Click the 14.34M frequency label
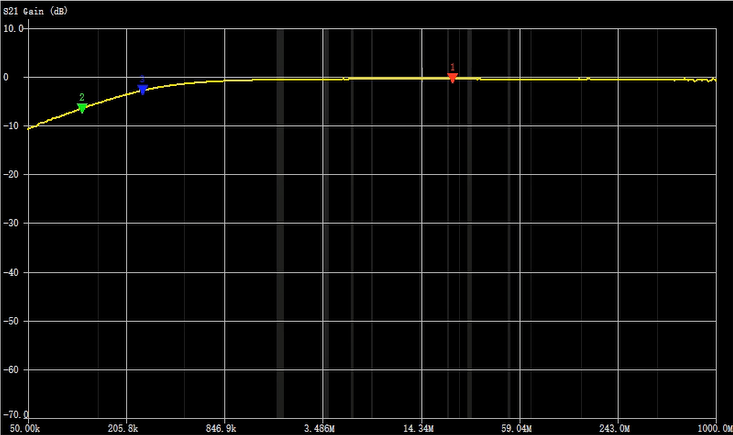The width and height of the screenshot is (733, 435). pyautogui.click(x=418, y=428)
